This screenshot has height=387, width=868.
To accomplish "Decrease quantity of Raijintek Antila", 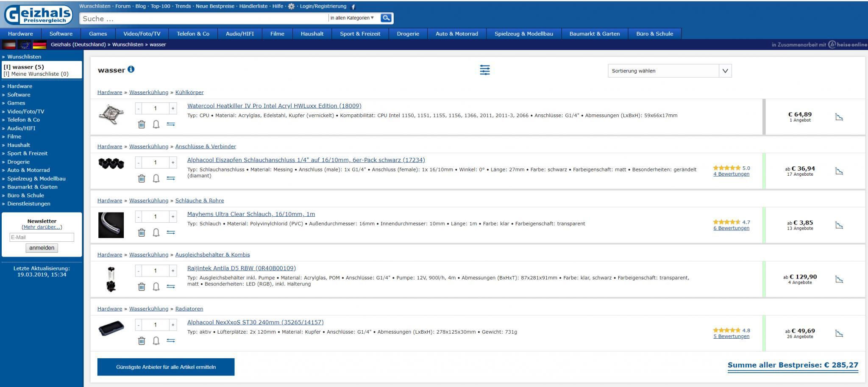I will pos(139,271).
